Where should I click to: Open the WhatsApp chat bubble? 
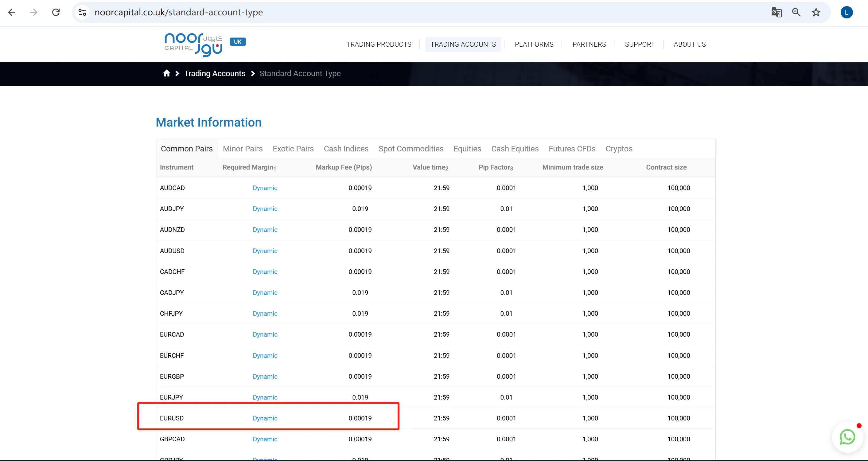pyautogui.click(x=847, y=437)
